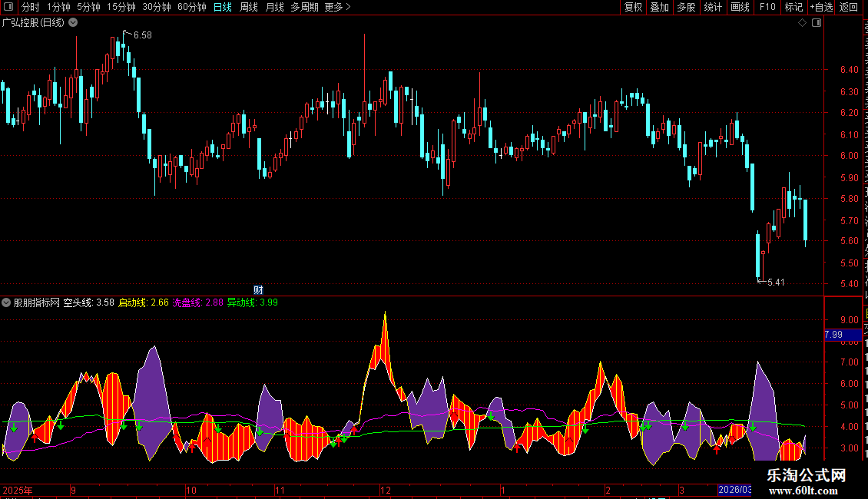Click the 异动线: 3.99 value
This screenshot has height=499, width=868.
point(253,302)
